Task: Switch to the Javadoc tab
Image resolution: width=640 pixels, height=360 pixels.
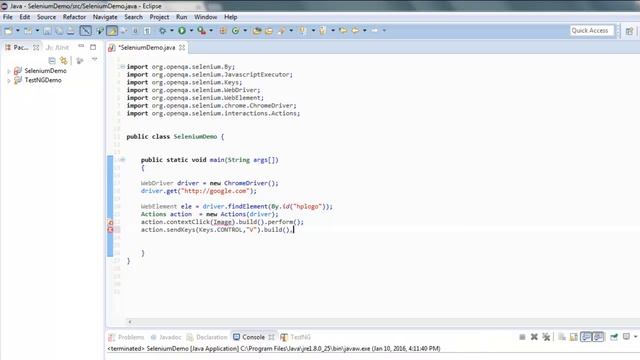Action: [x=166, y=337]
